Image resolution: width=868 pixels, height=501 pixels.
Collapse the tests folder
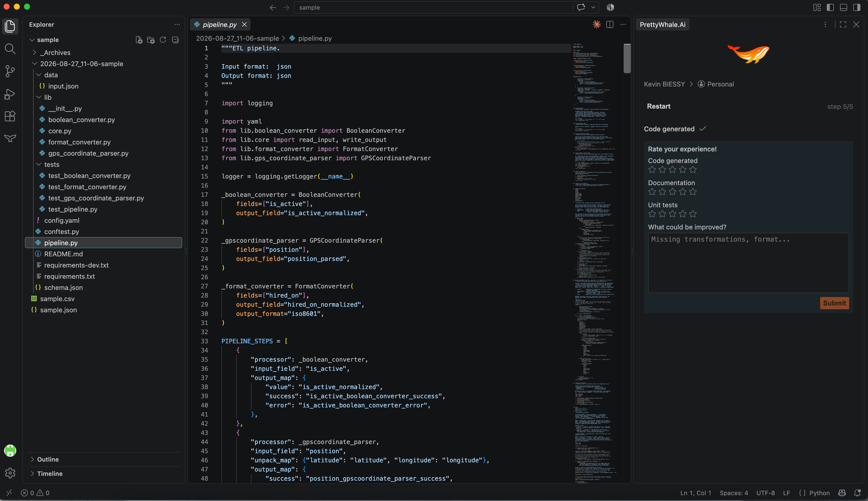52,165
